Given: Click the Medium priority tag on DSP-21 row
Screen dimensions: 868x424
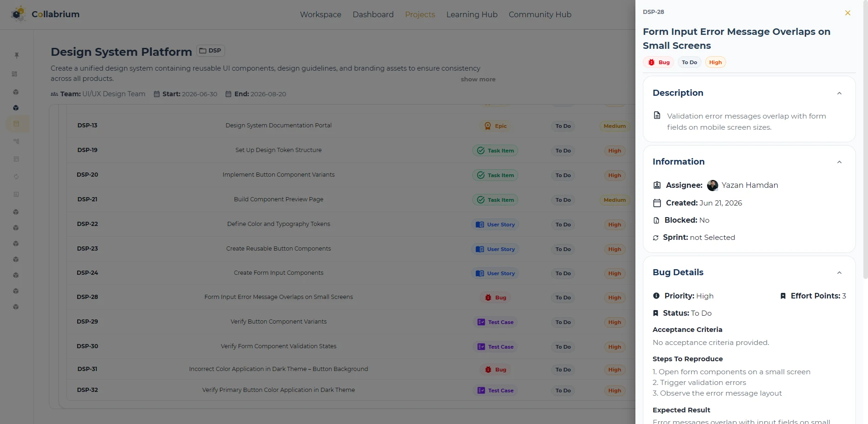Looking at the screenshot, I should (x=614, y=200).
